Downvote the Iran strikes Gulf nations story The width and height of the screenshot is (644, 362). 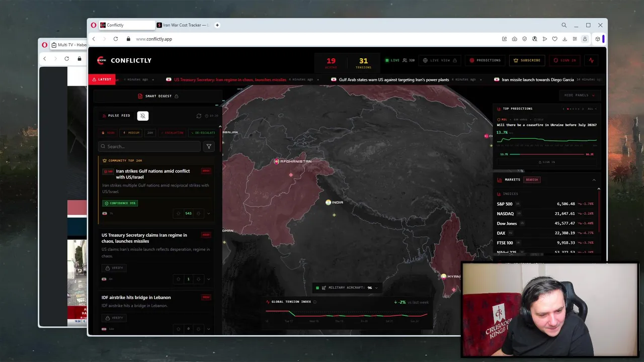tap(198, 213)
